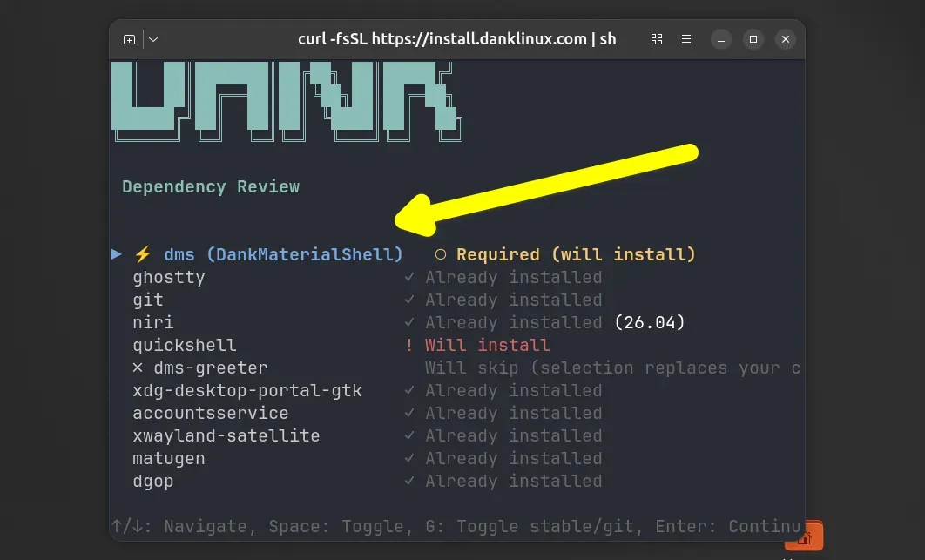This screenshot has height=560, width=925.
Task: Select the git dependency row
Action: 368,300
